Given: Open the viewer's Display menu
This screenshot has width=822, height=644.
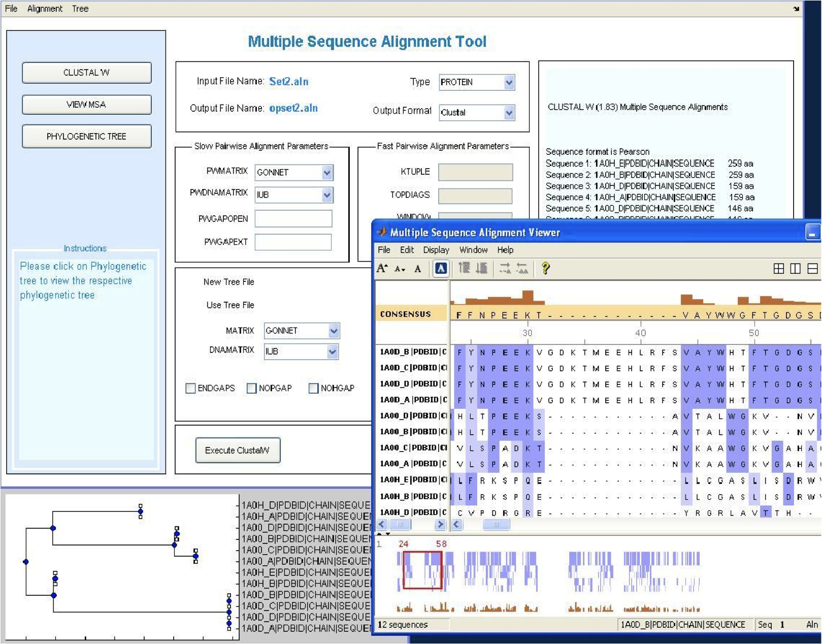Looking at the screenshot, I should click(436, 250).
